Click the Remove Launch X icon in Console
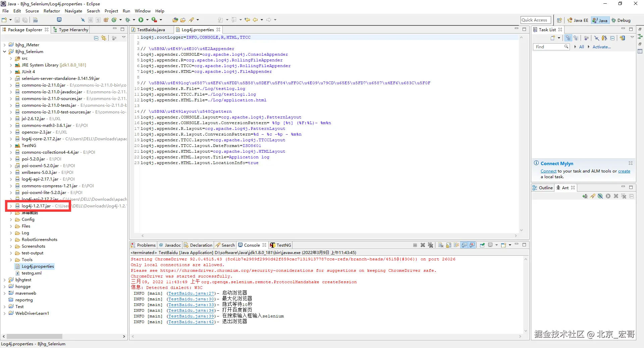 click(x=423, y=245)
